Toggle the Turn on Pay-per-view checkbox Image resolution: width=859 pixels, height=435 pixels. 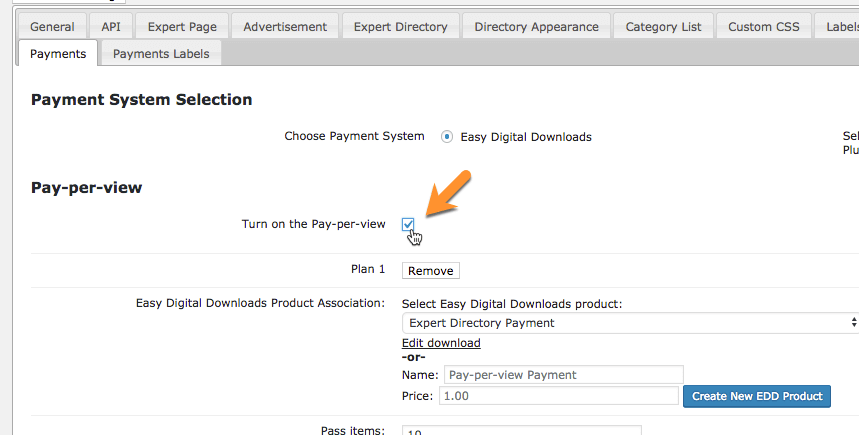[x=408, y=224]
